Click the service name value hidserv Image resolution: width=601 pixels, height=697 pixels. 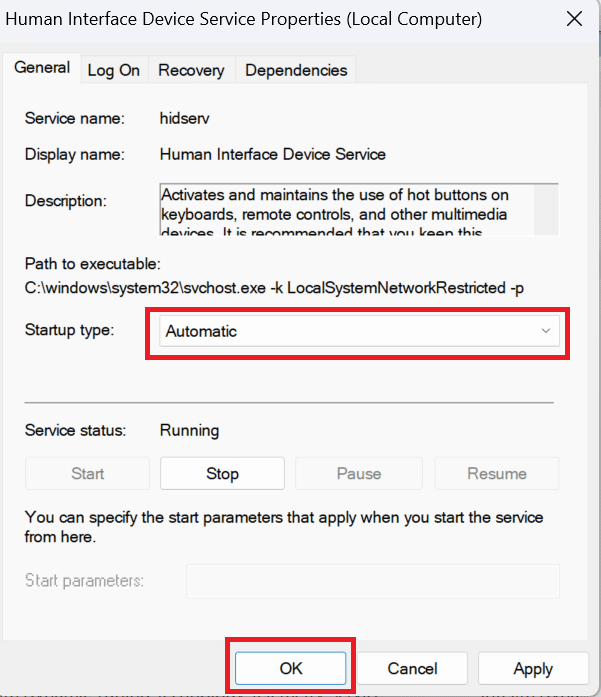184,118
